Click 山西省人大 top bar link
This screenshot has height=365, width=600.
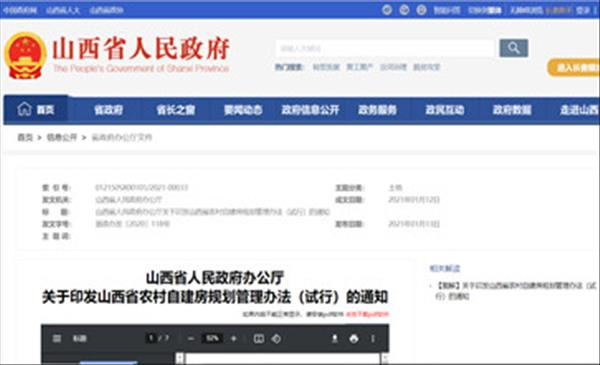[x=63, y=10]
